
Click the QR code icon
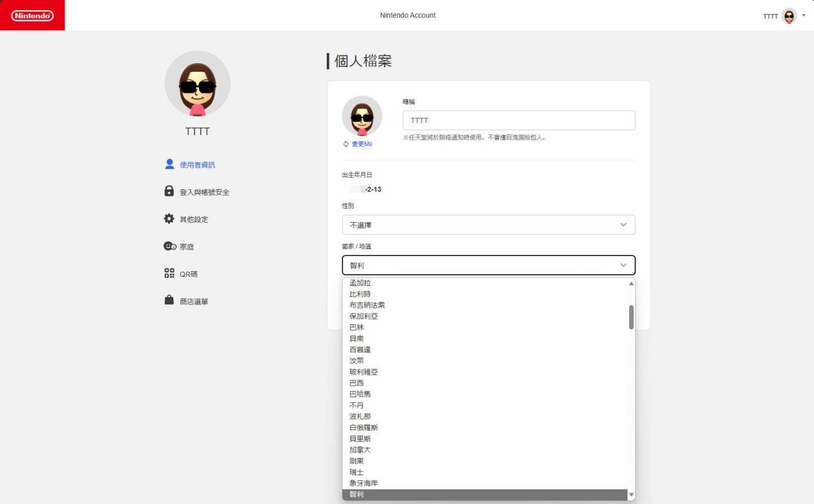(169, 273)
